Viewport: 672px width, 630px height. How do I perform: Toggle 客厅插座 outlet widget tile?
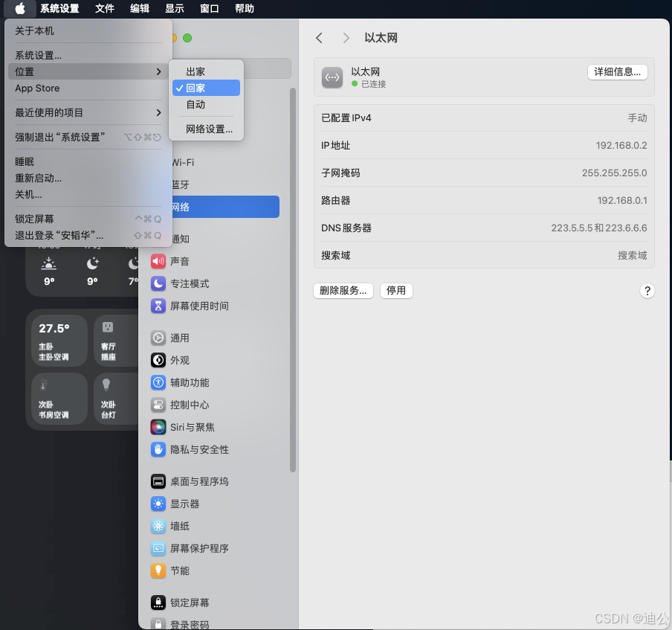[x=116, y=341]
